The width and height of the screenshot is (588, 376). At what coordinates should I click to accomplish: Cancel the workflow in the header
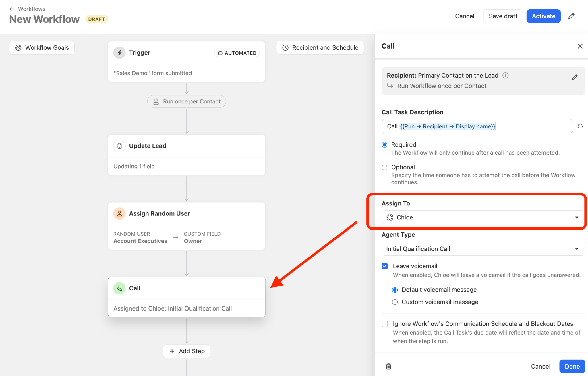point(464,16)
